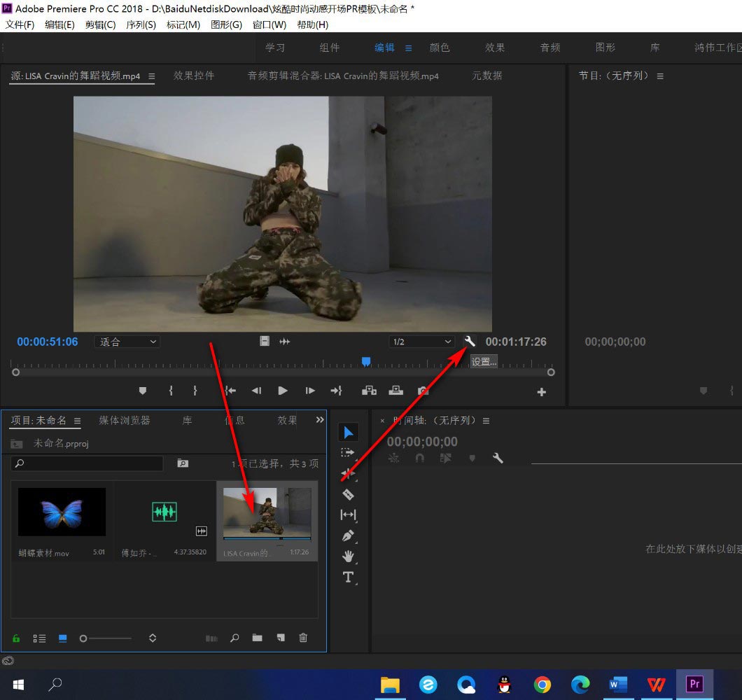Switch project panel to list view
This screenshot has height=700, width=742.
click(40, 638)
